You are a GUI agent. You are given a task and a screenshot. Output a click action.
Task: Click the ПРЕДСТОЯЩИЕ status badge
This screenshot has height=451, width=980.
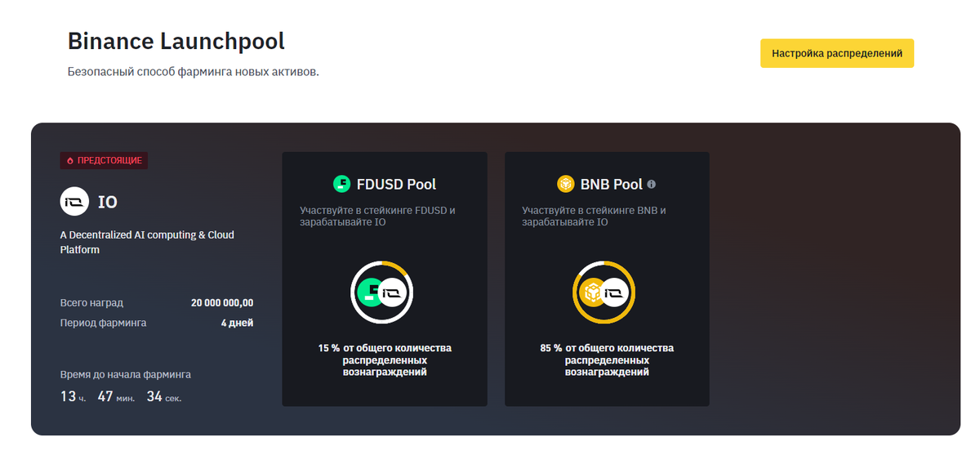tap(104, 161)
